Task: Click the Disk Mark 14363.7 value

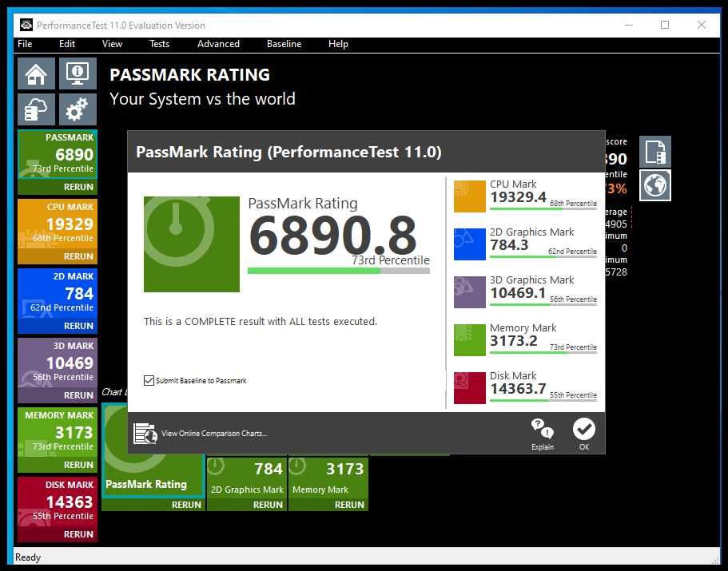Action: pyautogui.click(x=518, y=389)
